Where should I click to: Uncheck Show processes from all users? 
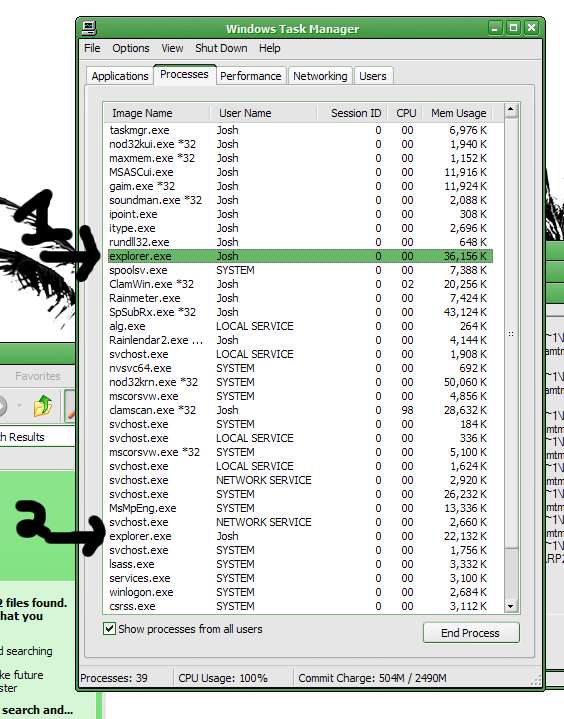(109, 628)
